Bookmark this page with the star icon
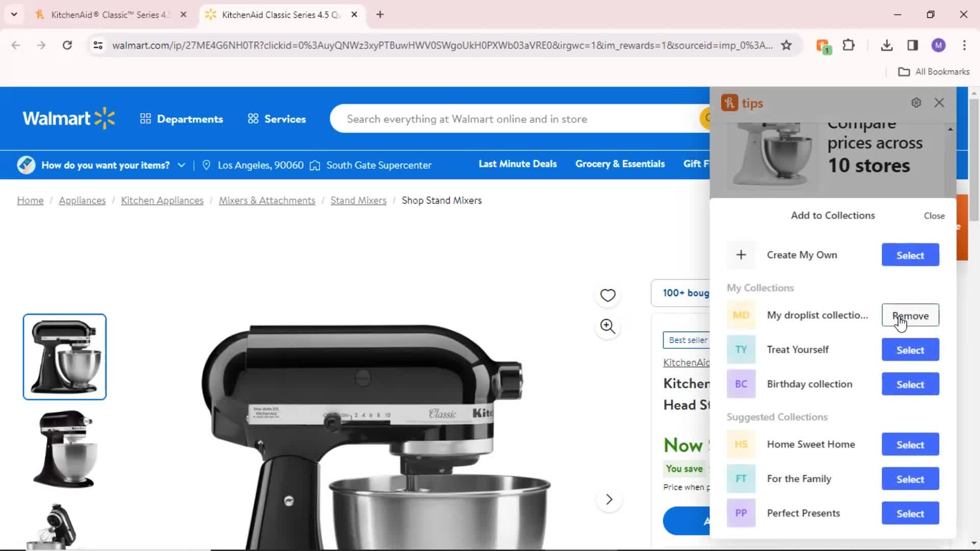This screenshot has height=551, width=980. click(787, 45)
